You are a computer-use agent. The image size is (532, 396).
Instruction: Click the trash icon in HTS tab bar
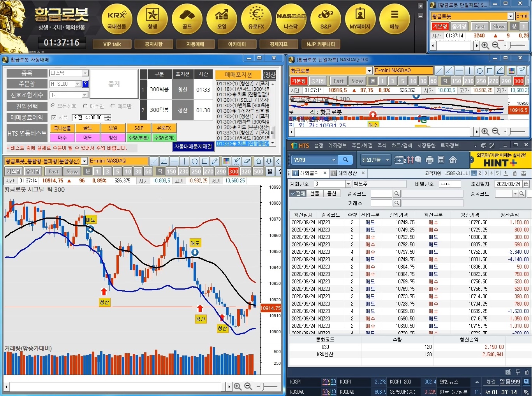(x=514, y=173)
